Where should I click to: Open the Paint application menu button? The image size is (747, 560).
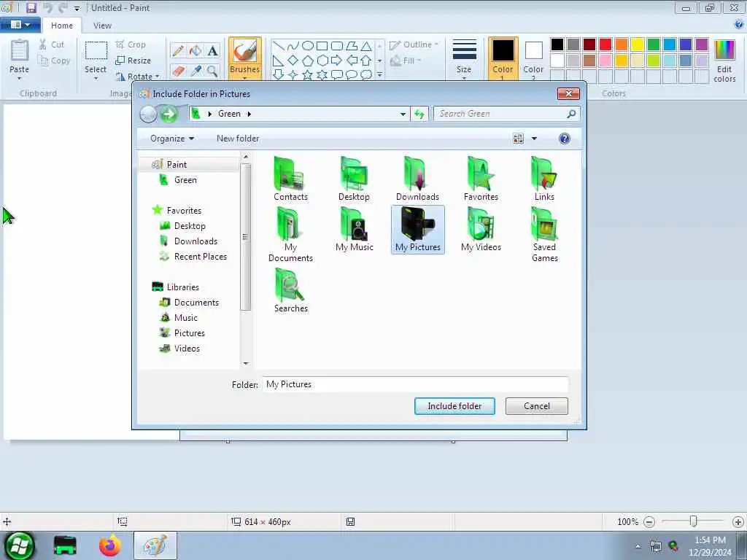(20, 25)
